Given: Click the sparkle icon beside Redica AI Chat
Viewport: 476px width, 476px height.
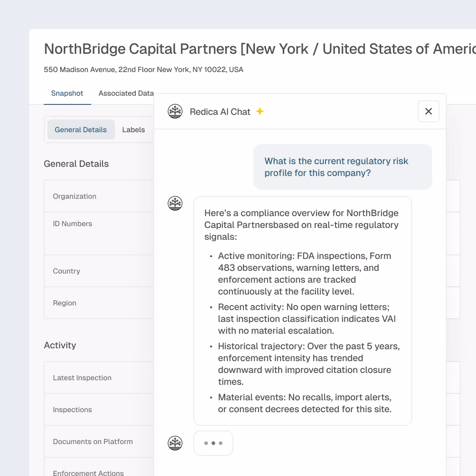Looking at the screenshot, I should tap(259, 111).
